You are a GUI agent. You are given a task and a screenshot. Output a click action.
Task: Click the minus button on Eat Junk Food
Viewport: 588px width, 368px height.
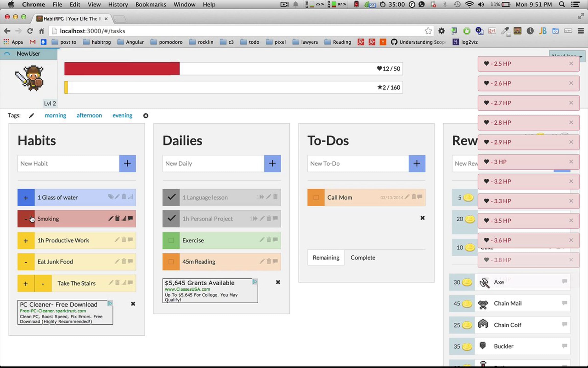[26, 262]
